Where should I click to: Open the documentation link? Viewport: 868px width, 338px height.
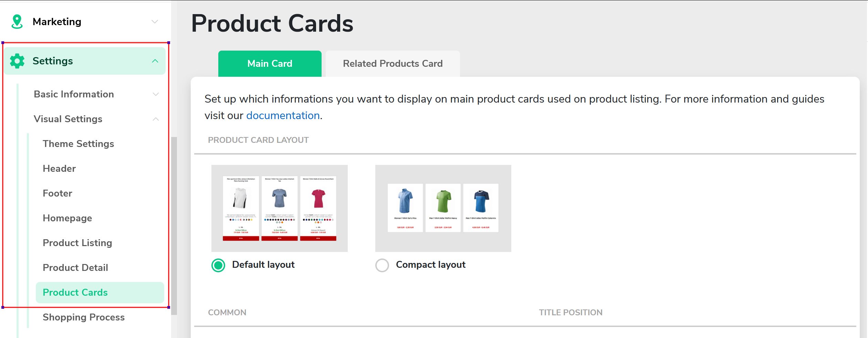(x=283, y=116)
